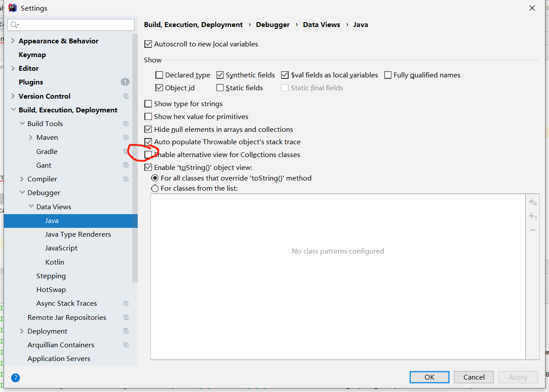The image size is (549, 392).
Task: Expand the Version Control section arrow
Action: (13, 96)
